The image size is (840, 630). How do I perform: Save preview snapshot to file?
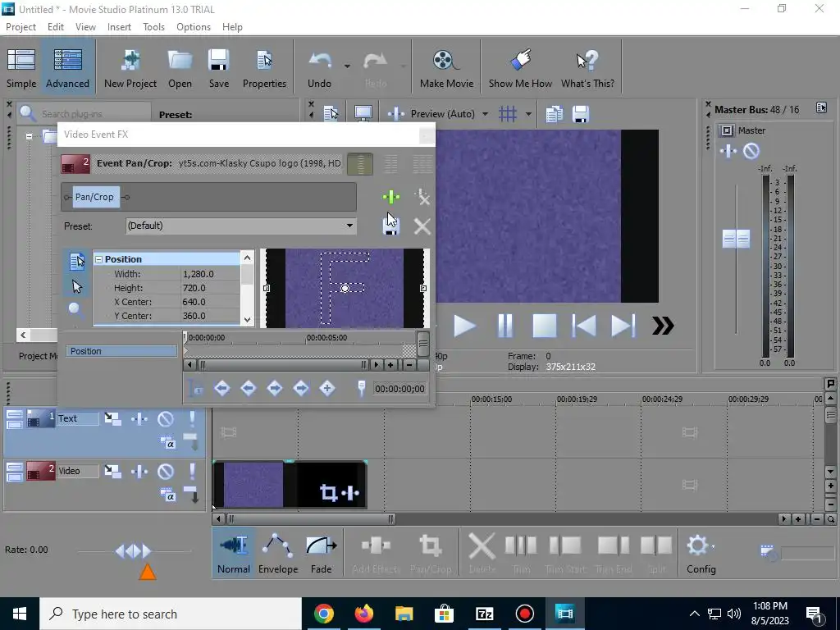click(x=581, y=114)
